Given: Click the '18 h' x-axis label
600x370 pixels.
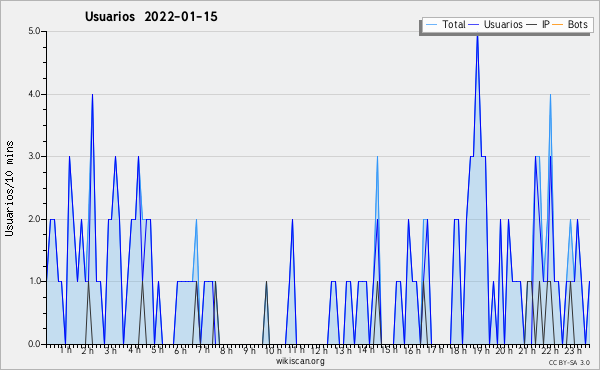Looking at the screenshot, I should 458,351.
